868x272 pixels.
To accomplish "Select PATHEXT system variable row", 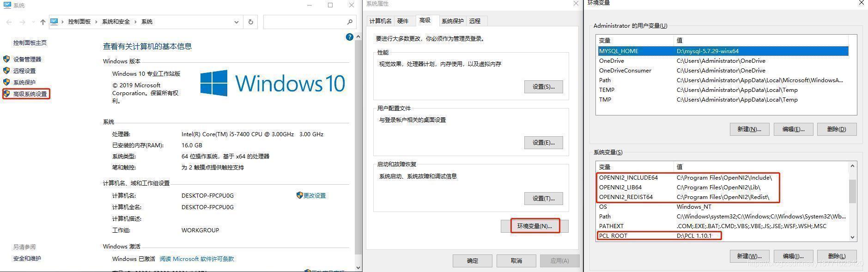I will (723, 226).
